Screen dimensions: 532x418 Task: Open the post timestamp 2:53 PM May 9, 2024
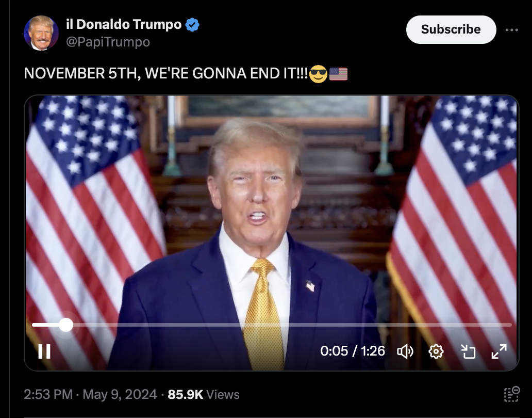[90, 395]
